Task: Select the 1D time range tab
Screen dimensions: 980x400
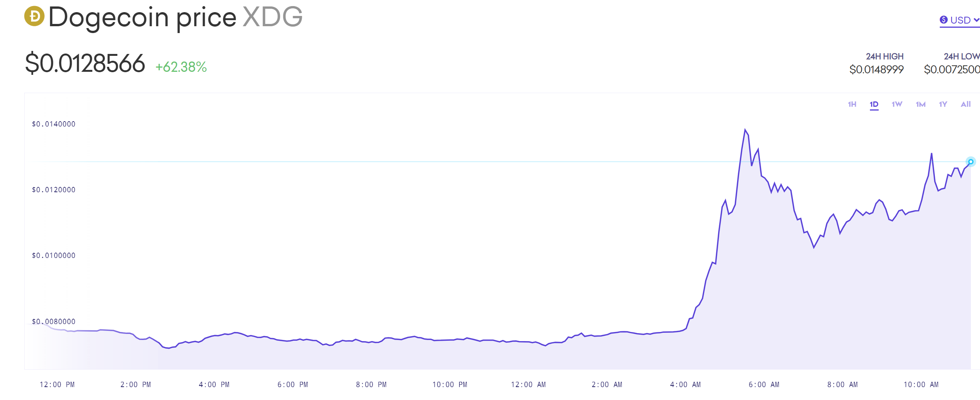Action: coord(874,104)
